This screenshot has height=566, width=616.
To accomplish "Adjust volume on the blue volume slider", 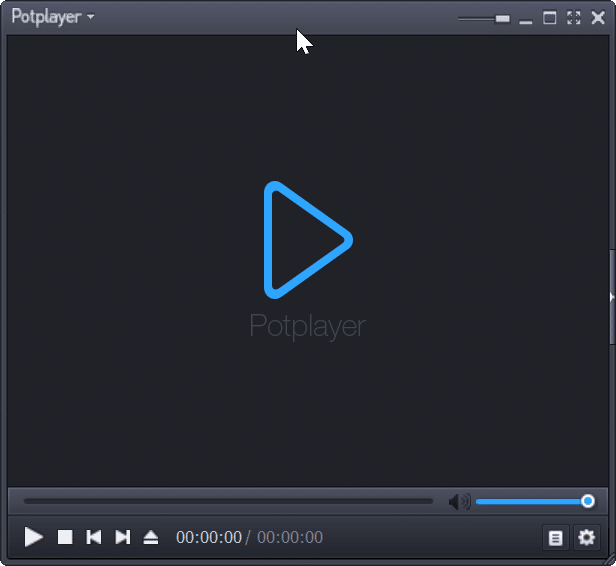I will (535, 502).
